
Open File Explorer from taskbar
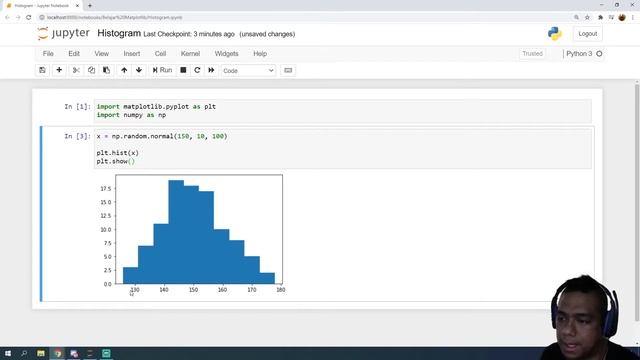pos(41,353)
